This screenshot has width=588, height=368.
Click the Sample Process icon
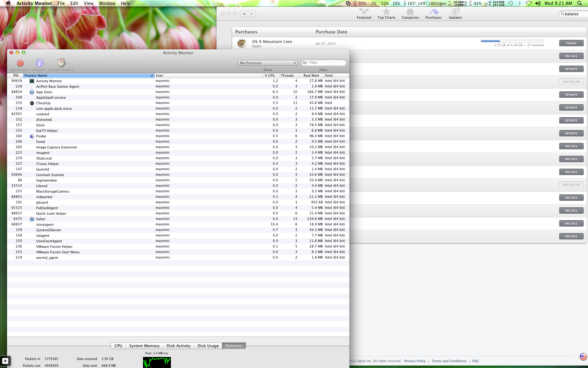pos(61,63)
